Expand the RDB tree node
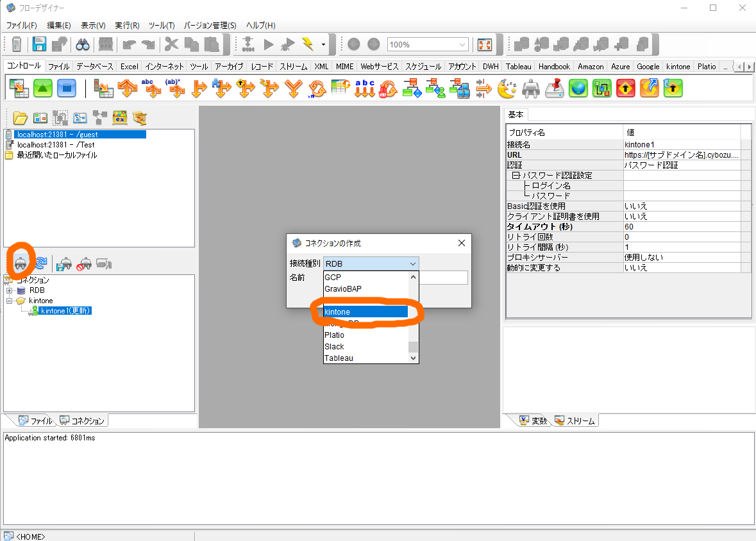 [9, 290]
